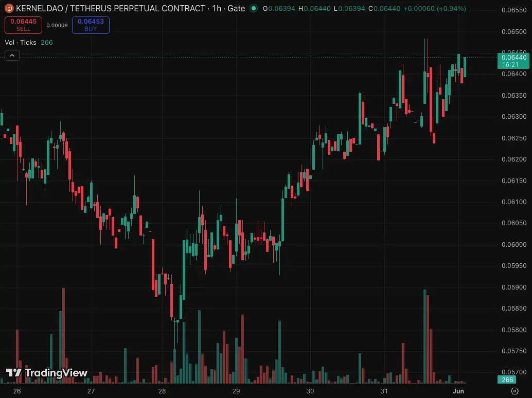Screen dimensions: 532x398
Task: Click the close value C0.06440
Action: (384, 8)
